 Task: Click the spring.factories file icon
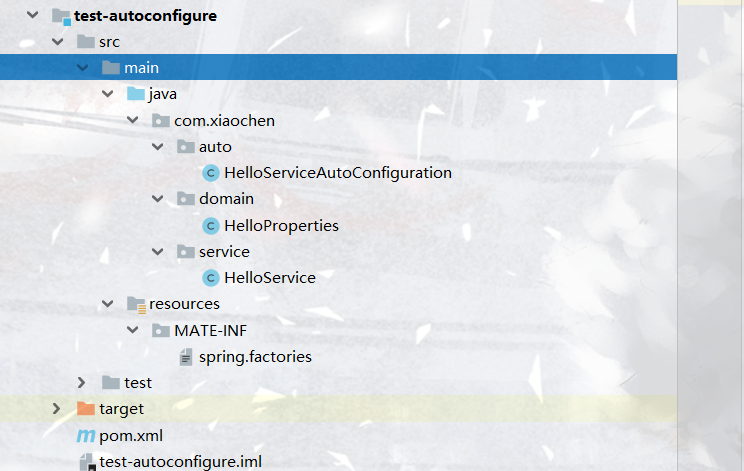pos(185,357)
